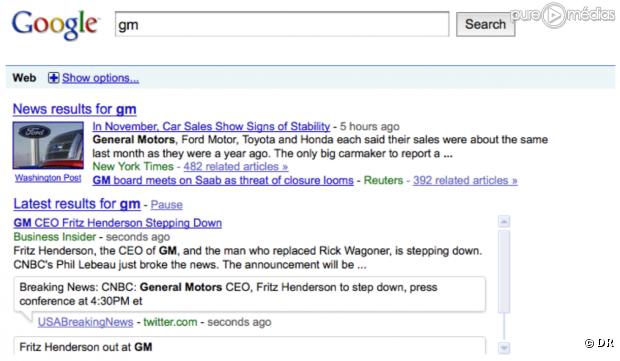The width and height of the screenshot is (620, 361).
Task: Focus the search box containing gm
Action: [x=282, y=25]
